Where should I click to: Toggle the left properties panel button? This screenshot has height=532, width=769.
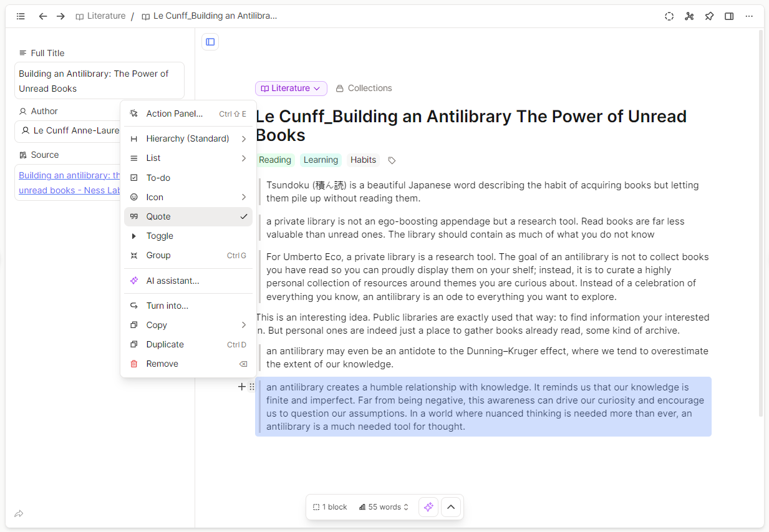tap(210, 42)
